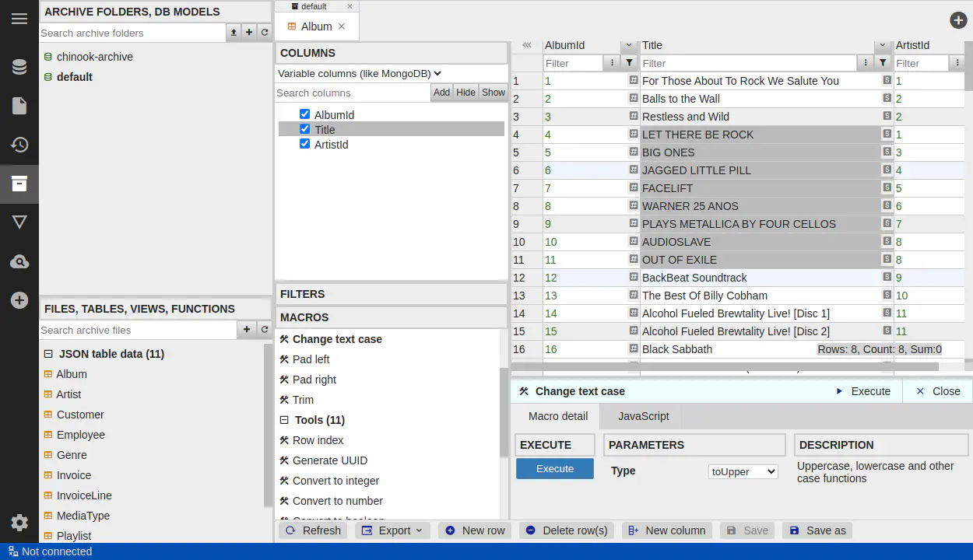This screenshot has width=973, height=560.
Task: Select the Album tab
Action: pyautogui.click(x=316, y=26)
